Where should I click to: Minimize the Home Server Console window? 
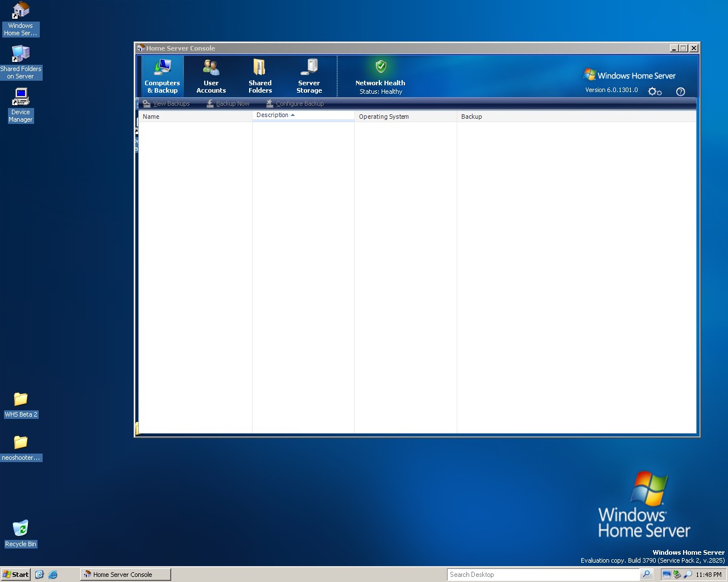coord(674,48)
